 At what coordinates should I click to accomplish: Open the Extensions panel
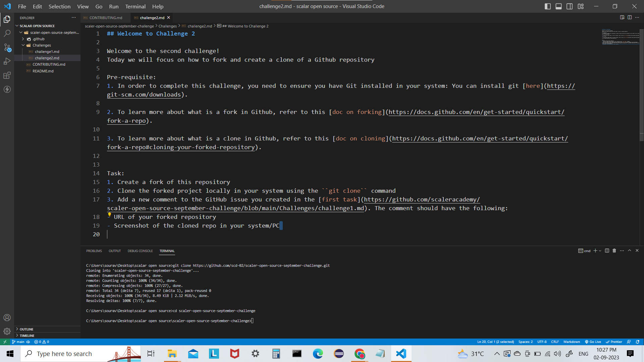pyautogui.click(x=7, y=75)
